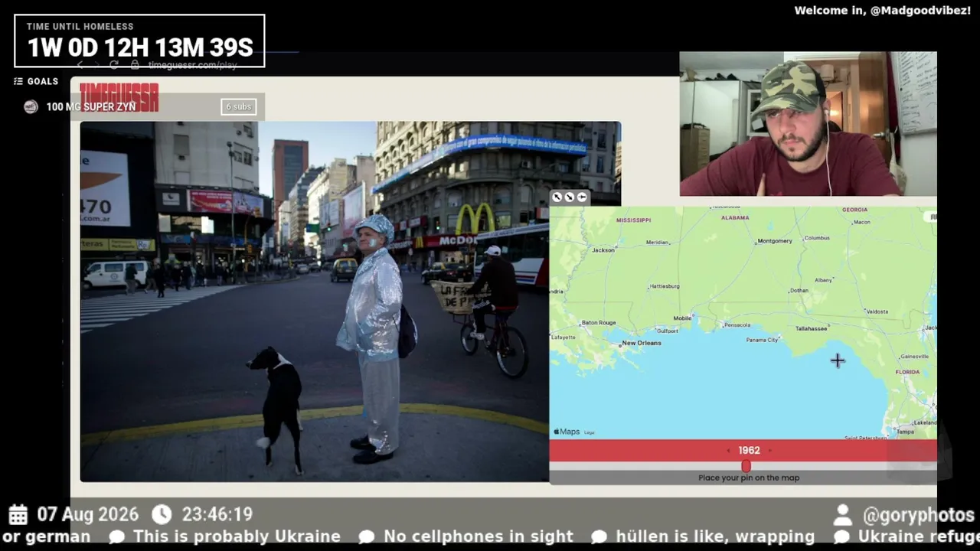Click the Timeguessr logo
Viewport: 980px width, 551px height.
119,97
